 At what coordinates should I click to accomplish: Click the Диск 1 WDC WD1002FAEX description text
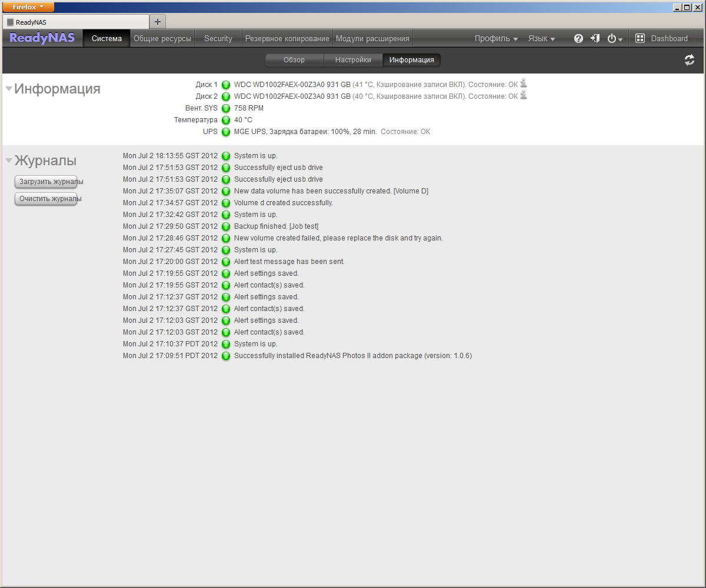coord(376,85)
